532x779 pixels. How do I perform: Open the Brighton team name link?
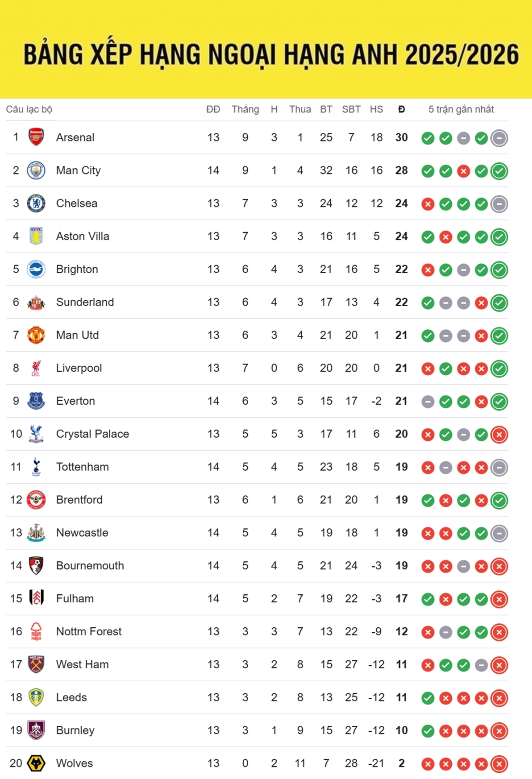tap(77, 269)
